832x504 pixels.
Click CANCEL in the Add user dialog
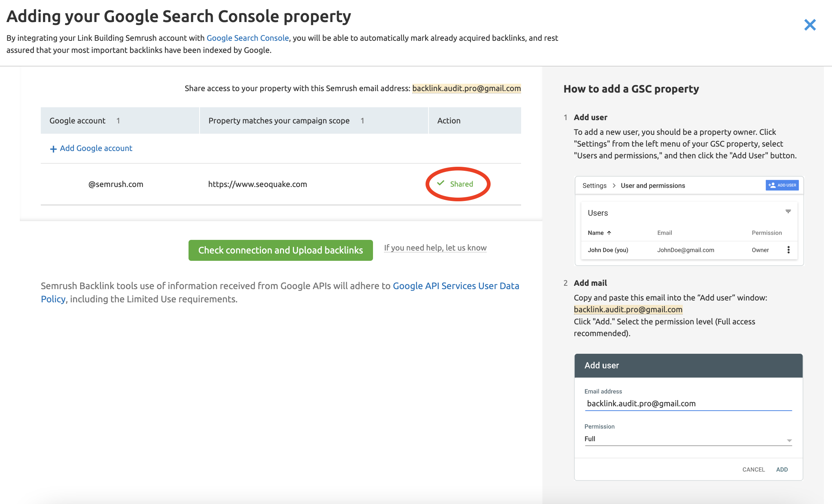tap(753, 469)
